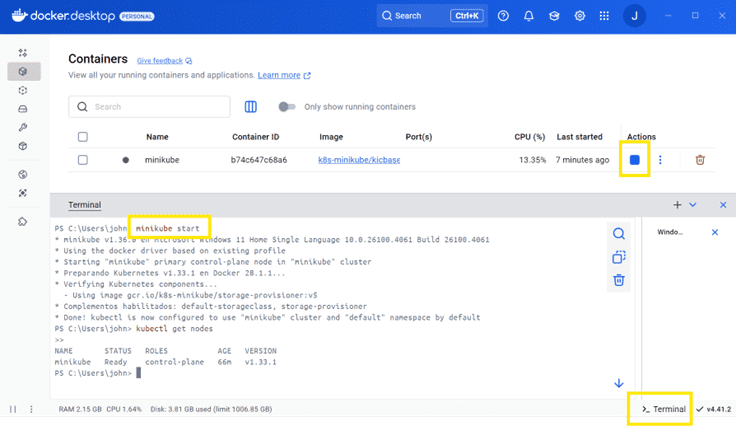736x426 pixels.
Task: Sort by Container ID column header
Action: 255,137
